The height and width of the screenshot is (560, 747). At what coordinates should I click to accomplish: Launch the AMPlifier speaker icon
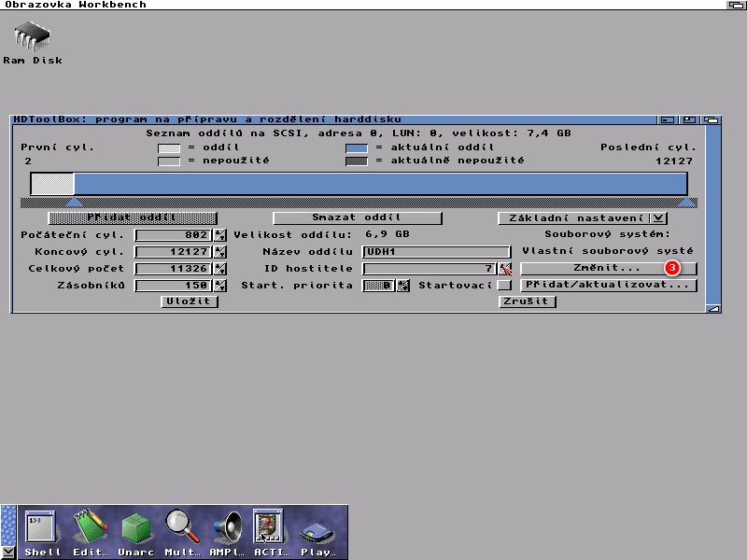pos(226,528)
